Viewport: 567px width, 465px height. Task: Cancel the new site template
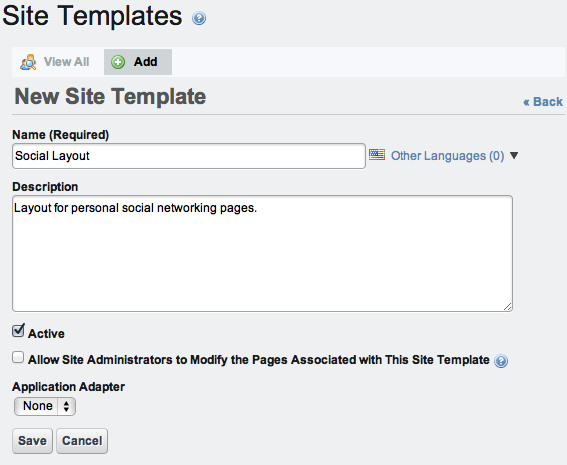82,441
